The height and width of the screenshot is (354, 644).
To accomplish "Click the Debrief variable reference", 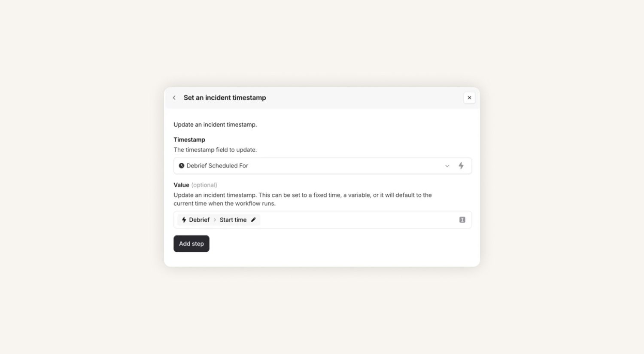I will pos(199,220).
